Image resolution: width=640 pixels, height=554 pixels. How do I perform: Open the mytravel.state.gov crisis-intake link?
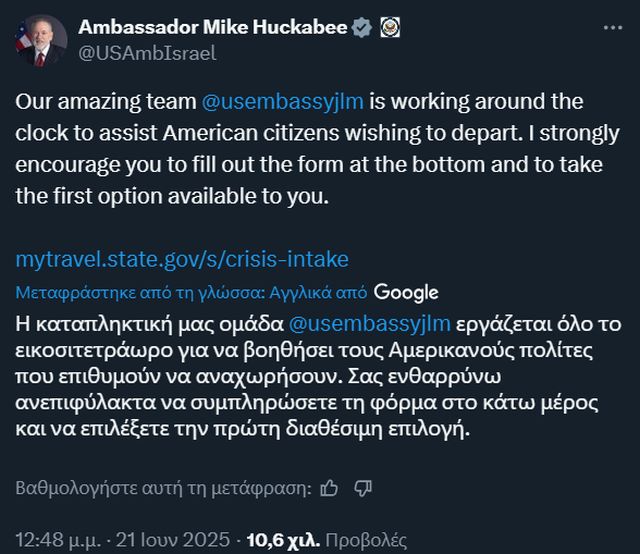[x=182, y=260]
